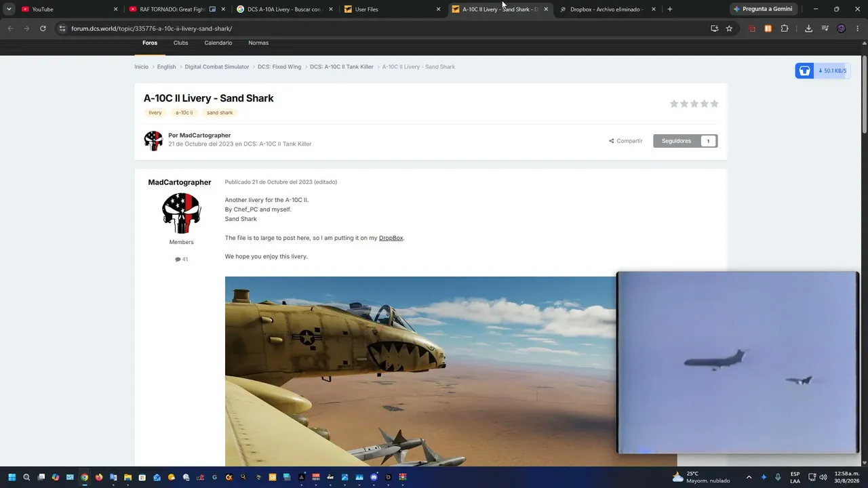Click the download speed extension badge
The width and height of the screenshot is (868, 488).
[x=823, y=70]
